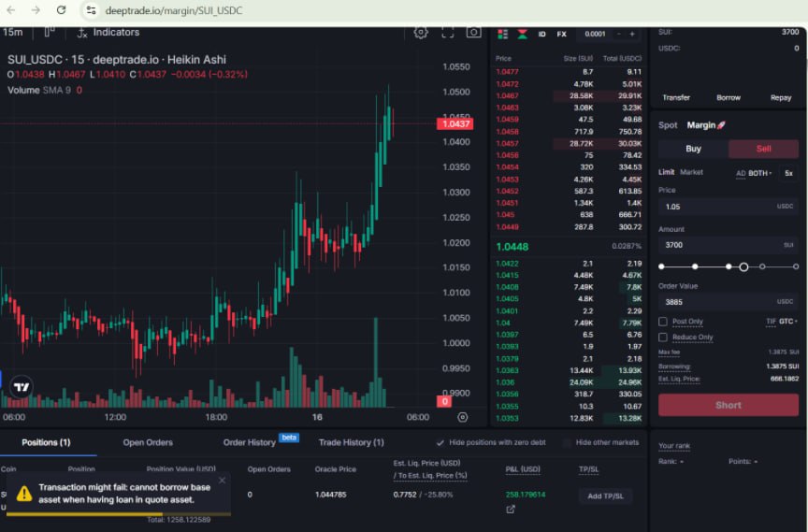The width and height of the screenshot is (808, 532).
Task: Toggle Hide positions with zero debt
Action: pyautogui.click(x=440, y=442)
